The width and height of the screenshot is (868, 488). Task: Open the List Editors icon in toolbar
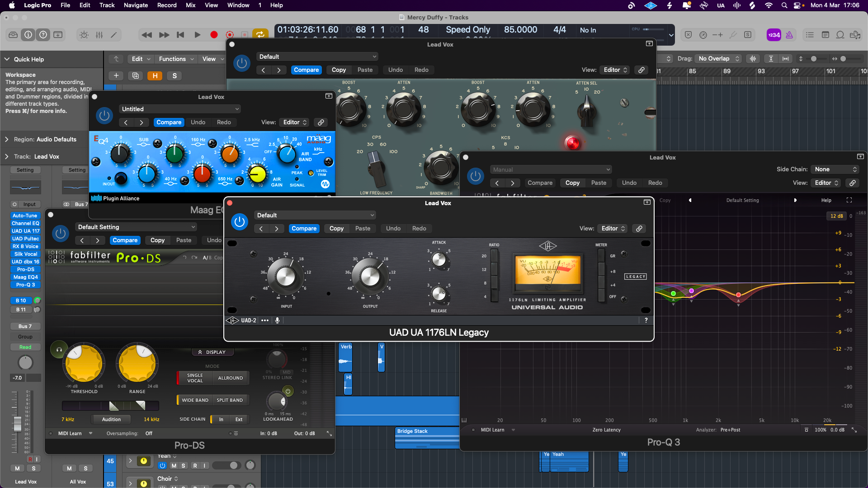[810, 35]
